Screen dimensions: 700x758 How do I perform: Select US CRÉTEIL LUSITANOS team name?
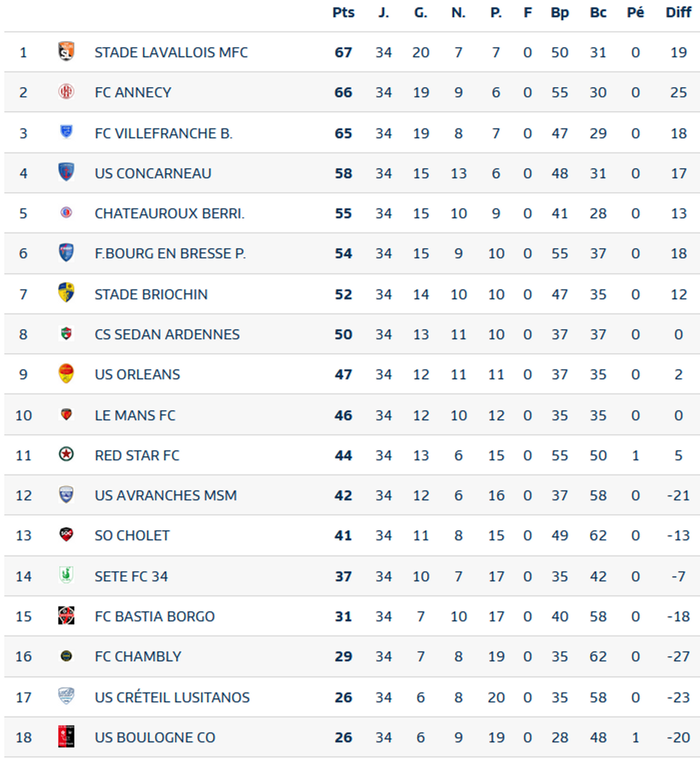point(172,697)
